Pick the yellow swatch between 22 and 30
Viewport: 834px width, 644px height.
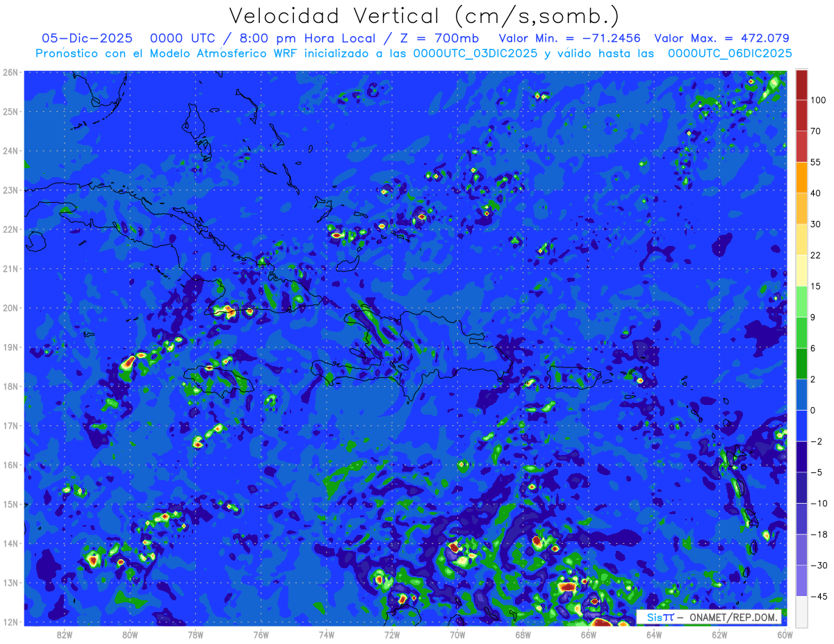(x=801, y=239)
